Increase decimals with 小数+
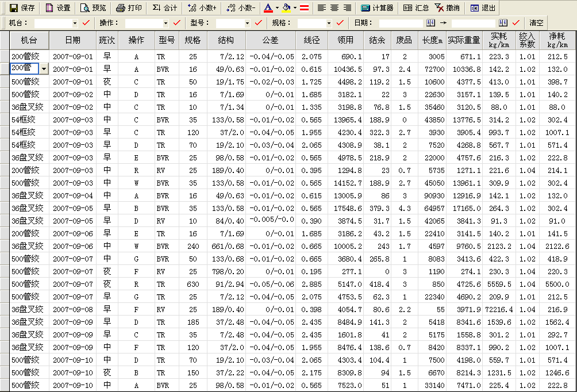 pyautogui.click(x=202, y=8)
